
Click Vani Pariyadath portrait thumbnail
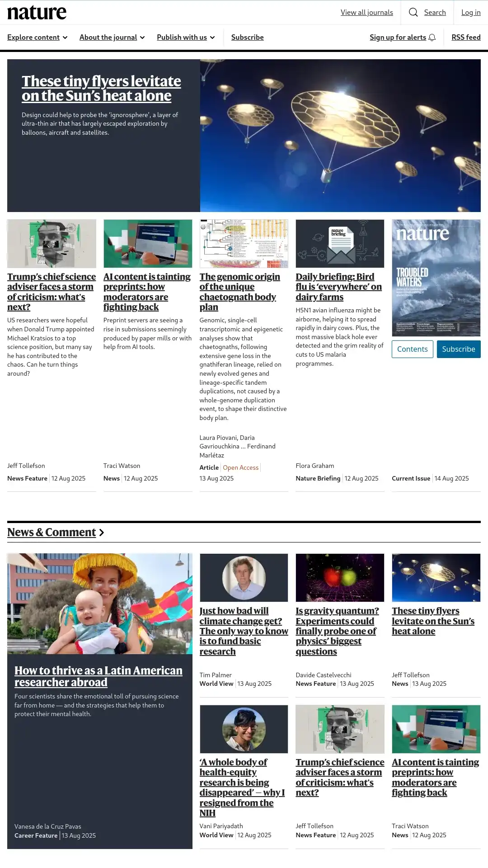click(x=244, y=729)
